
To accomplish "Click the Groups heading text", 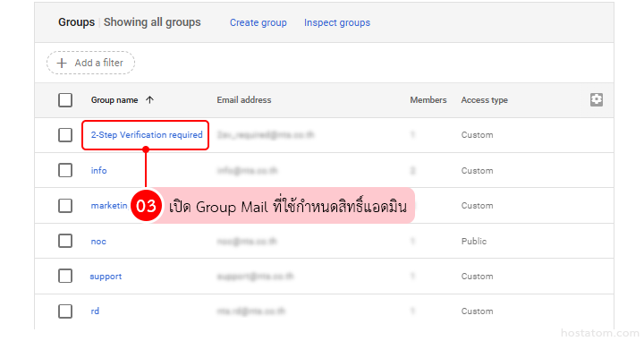I will tap(76, 22).
